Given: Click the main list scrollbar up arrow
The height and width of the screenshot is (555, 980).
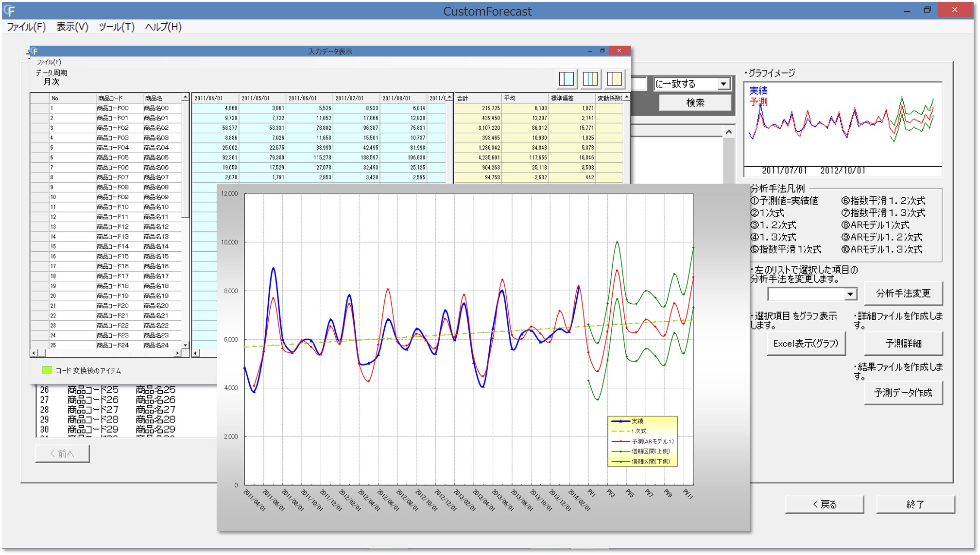Looking at the screenshot, I should click(728, 132).
